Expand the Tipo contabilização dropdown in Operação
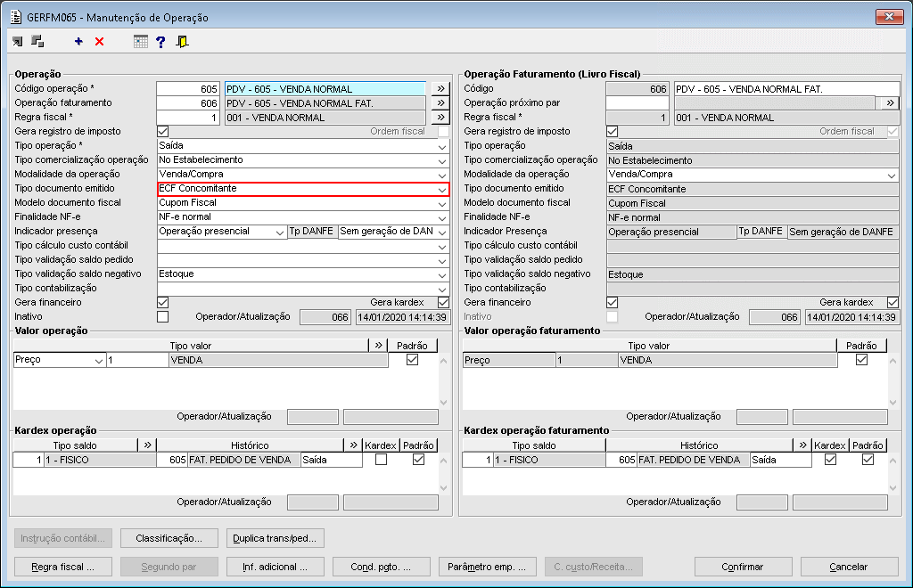 pyautogui.click(x=442, y=289)
